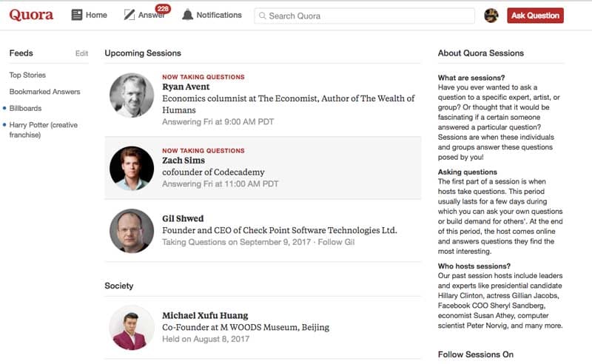Open Ryan Avent's profile photo
This screenshot has height=364, width=592.
pos(132,95)
